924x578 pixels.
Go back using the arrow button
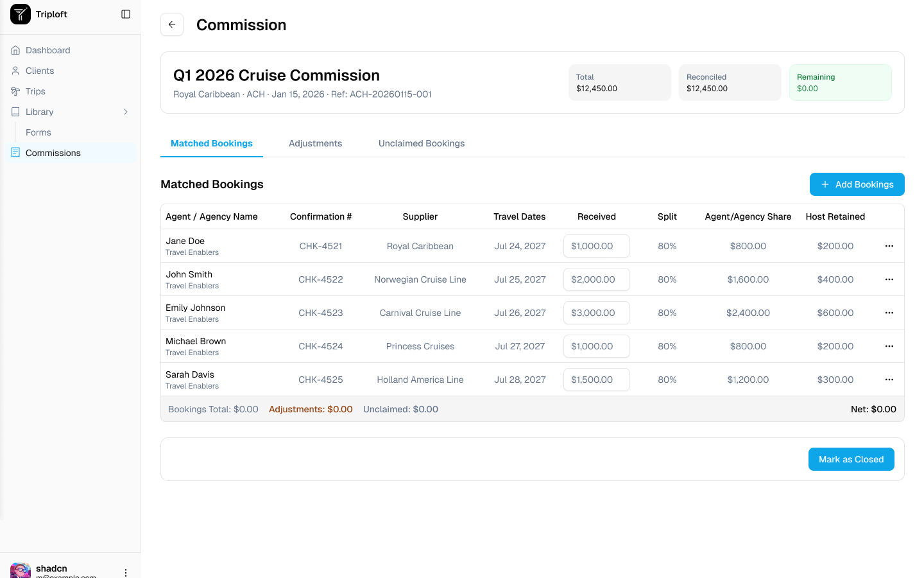click(x=172, y=24)
